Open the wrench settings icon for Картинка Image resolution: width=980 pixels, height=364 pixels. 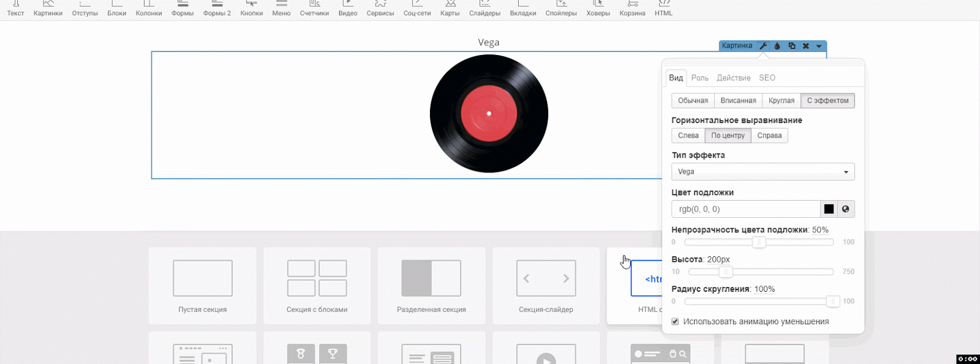pos(763,46)
